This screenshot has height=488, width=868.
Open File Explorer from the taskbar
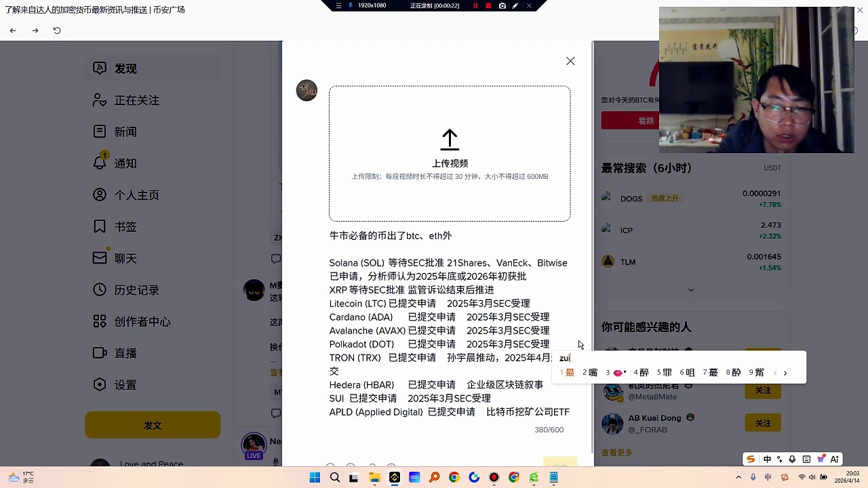pyautogui.click(x=374, y=478)
